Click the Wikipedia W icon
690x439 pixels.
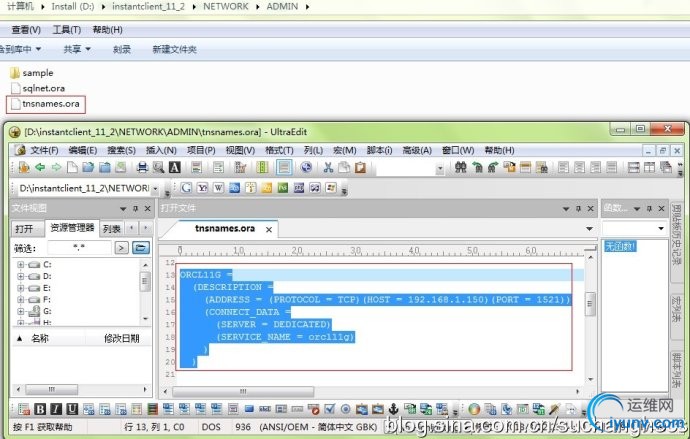218,188
